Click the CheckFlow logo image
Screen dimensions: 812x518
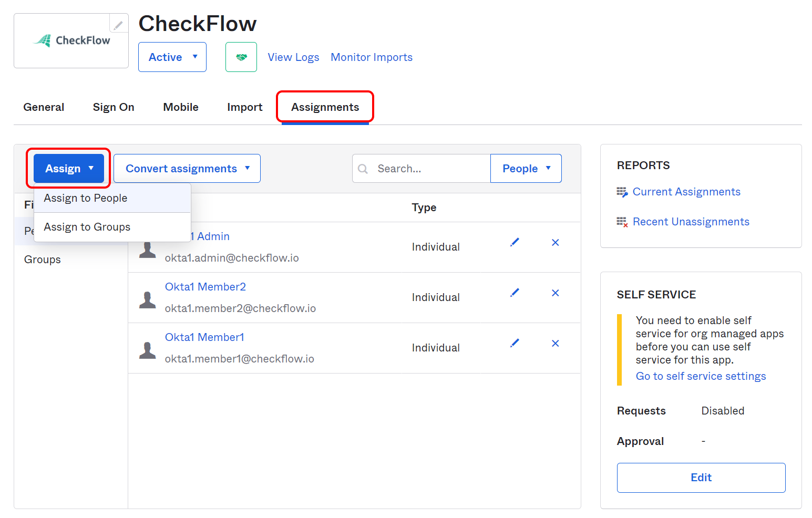coord(72,40)
